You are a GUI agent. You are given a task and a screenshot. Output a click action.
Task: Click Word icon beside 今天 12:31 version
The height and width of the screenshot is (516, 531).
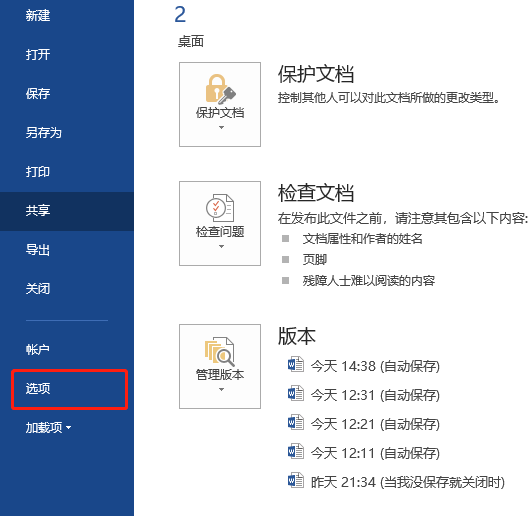[296, 393]
